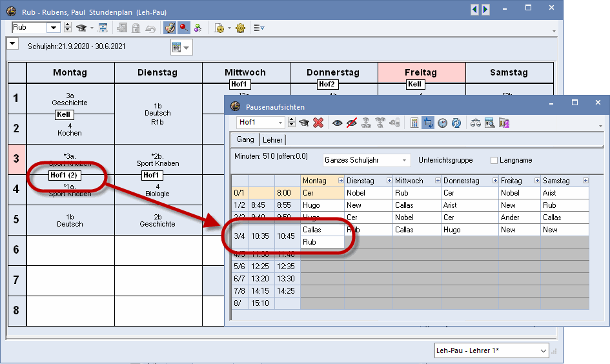The height and width of the screenshot is (364, 610).
Task: Open the Hof1 dropdown in Pausenaufsichten window
Action: (x=280, y=123)
